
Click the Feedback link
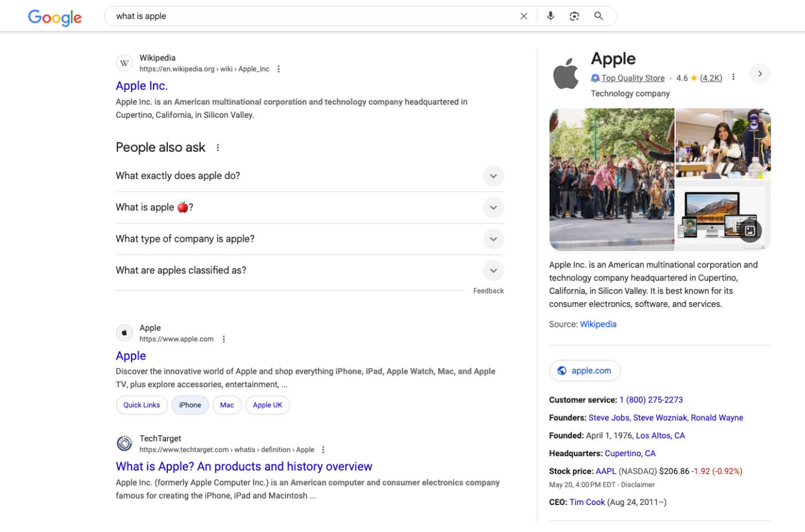click(x=488, y=291)
